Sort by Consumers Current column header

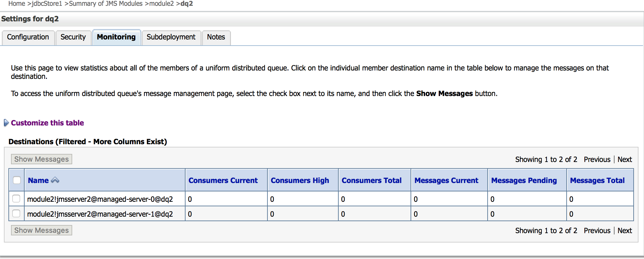tap(223, 180)
